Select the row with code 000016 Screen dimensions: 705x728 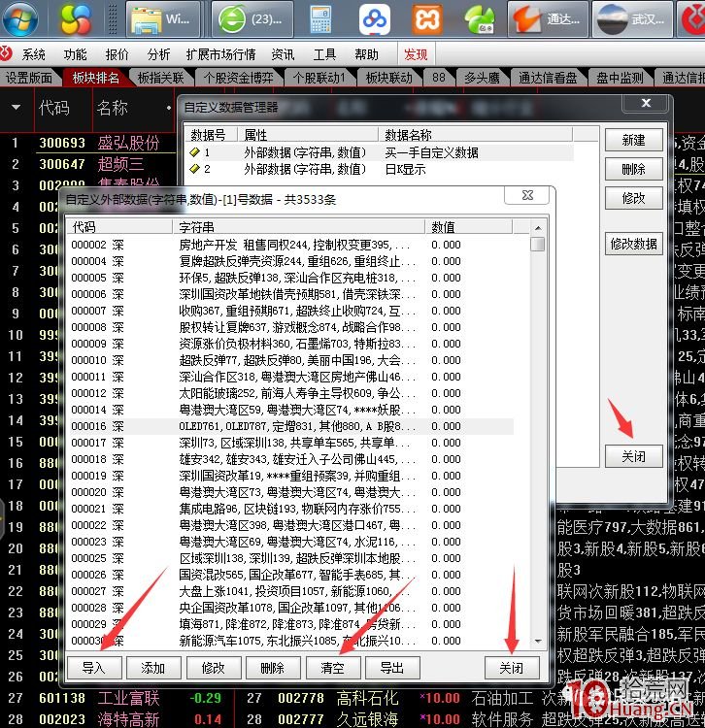click(291, 426)
